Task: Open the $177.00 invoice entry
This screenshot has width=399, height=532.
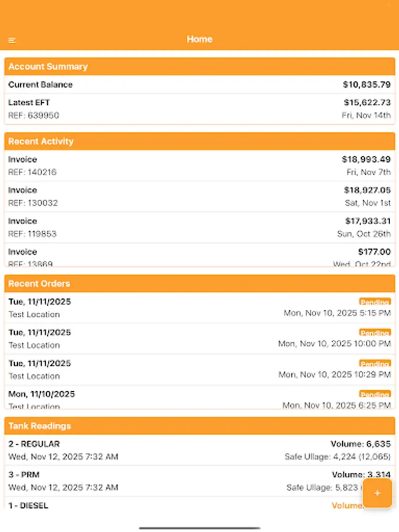Action: point(199,255)
